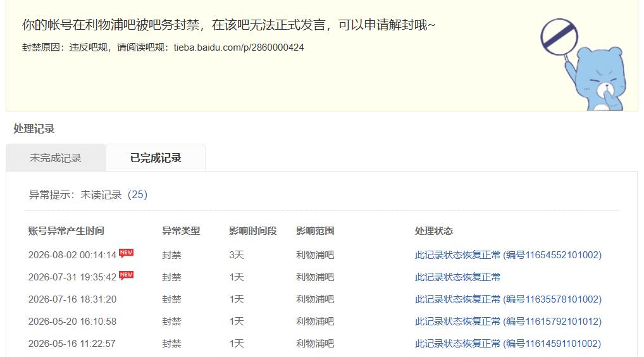Click timestamp 2026-08-02 00:14:14
The height and width of the screenshot is (357, 644).
72,255
